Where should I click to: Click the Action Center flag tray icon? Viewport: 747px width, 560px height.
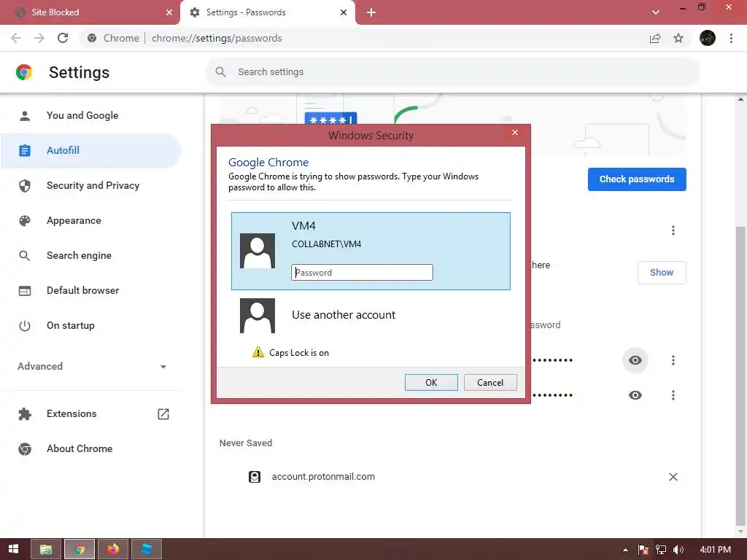(x=643, y=550)
